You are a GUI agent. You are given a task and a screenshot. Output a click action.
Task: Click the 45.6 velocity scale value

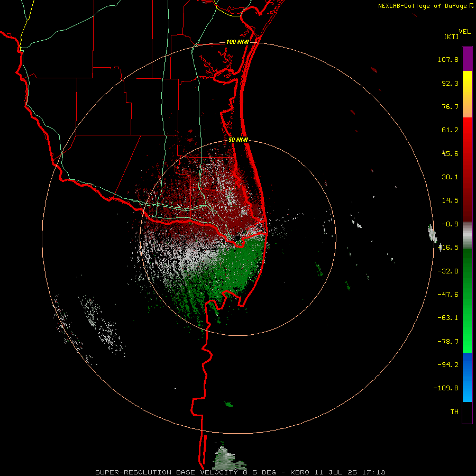point(450,153)
